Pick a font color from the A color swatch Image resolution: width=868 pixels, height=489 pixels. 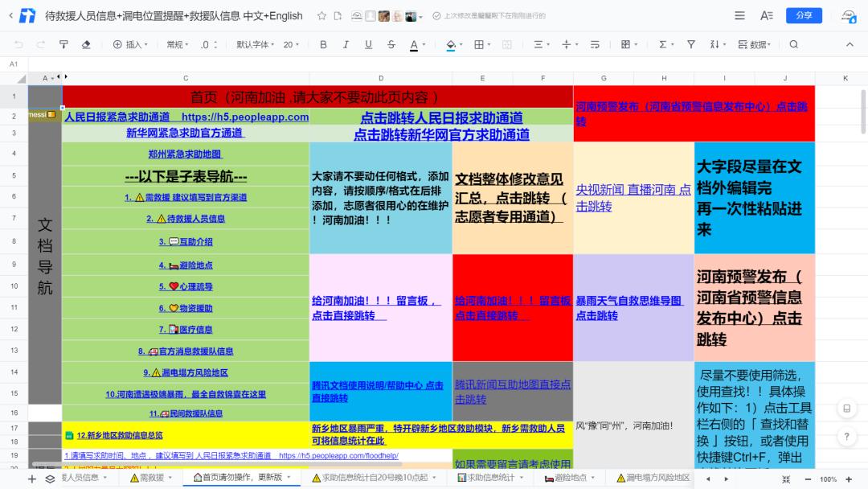click(x=413, y=45)
